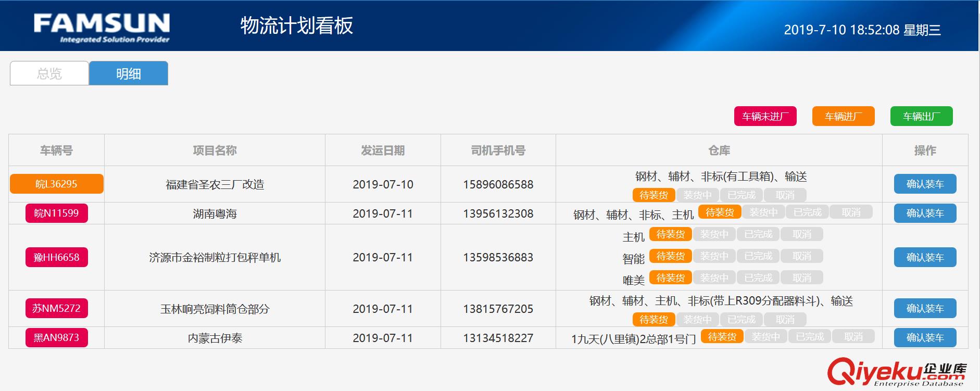Screen dimensions: 980x391
Task: Confirm loading for vehicle 皖N11599
Action: pos(925,213)
